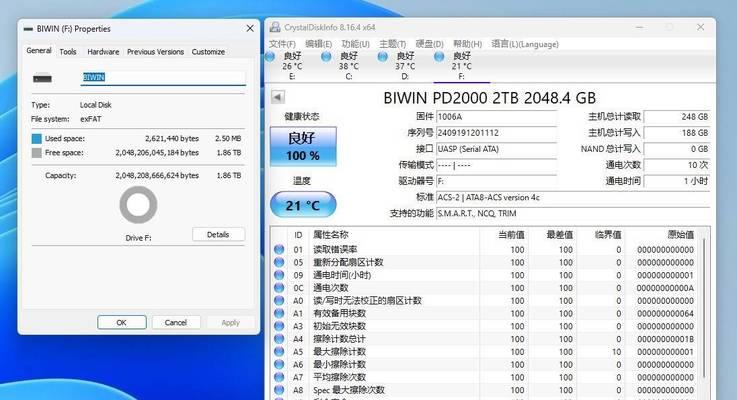Select the D: drive status orb
Screen dimensions: 737x400
tap(383, 57)
